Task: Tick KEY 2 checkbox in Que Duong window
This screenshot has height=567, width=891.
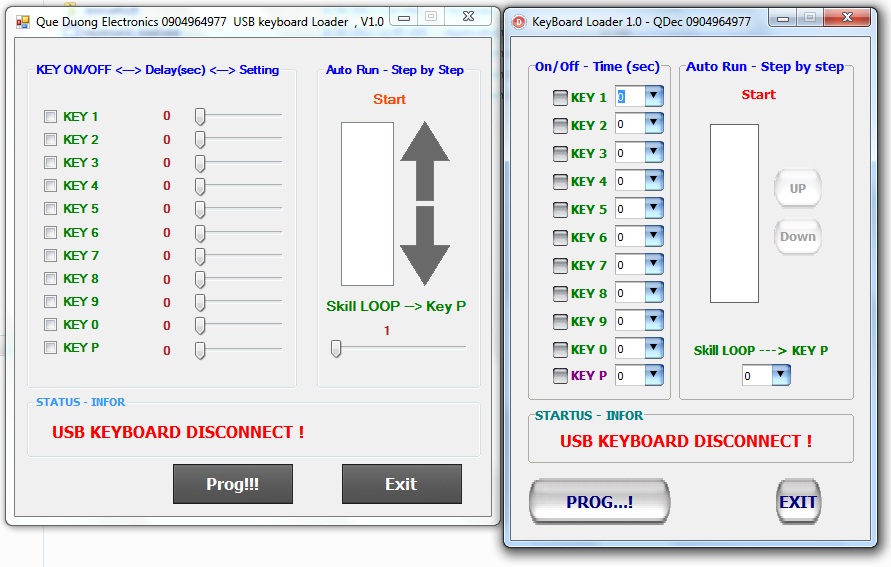Action: [x=51, y=139]
